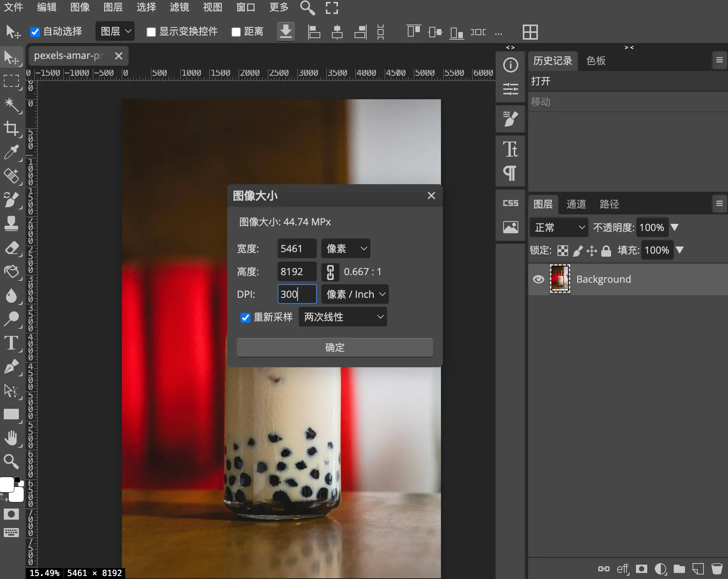Click the export download icon in top toolbar

click(286, 32)
